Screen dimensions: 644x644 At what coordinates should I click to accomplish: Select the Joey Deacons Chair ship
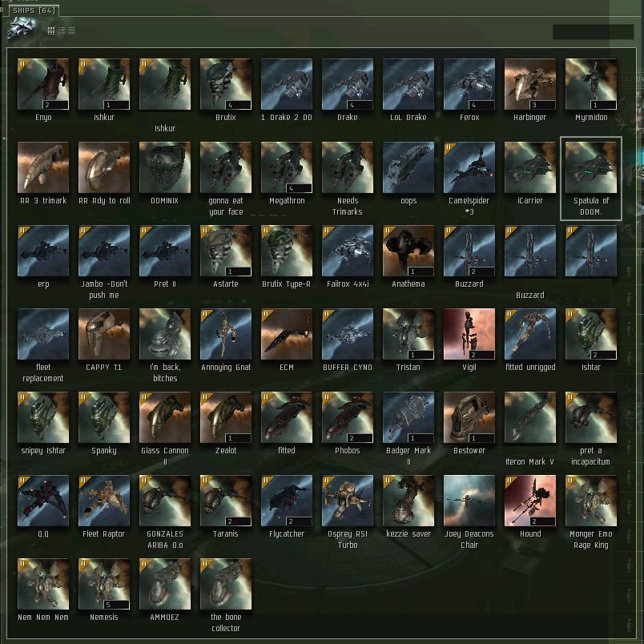(469, 501)
